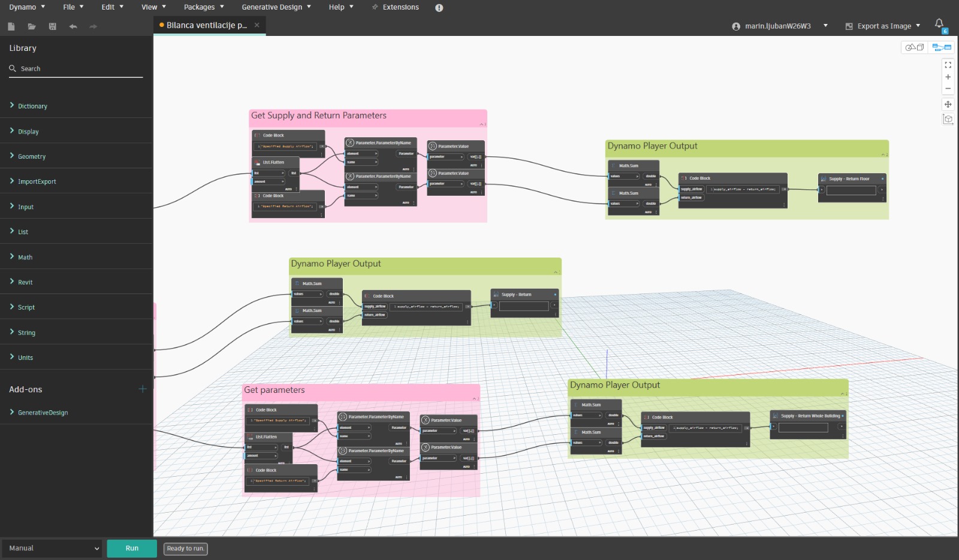Screen dimensions: 959x560
Task: Zoom in with the plus icon
Action: tap(948, 77)
